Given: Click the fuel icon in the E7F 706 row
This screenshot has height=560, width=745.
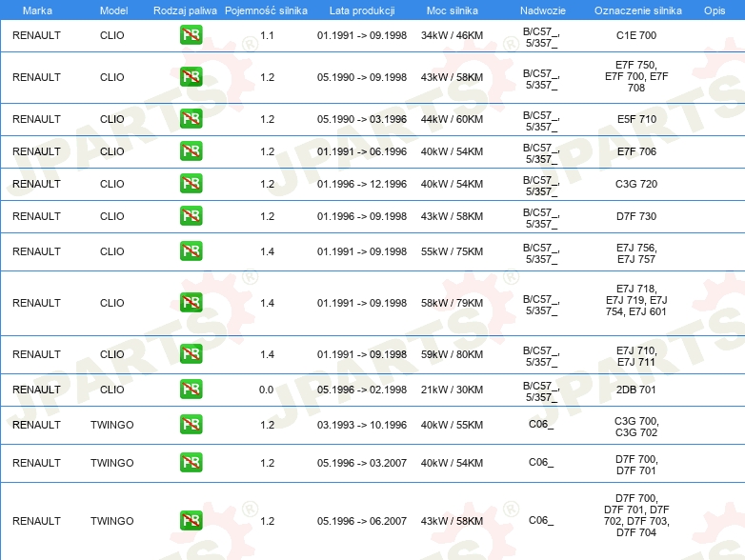Looking at the screenshot, I should (x=191, y=151).
